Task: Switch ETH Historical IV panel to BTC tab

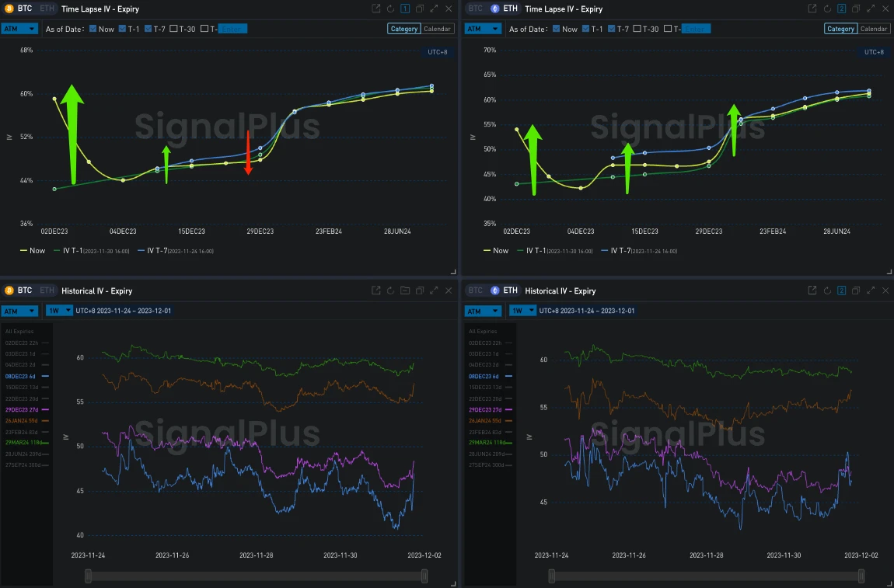Action: click(x=473, y=291)
